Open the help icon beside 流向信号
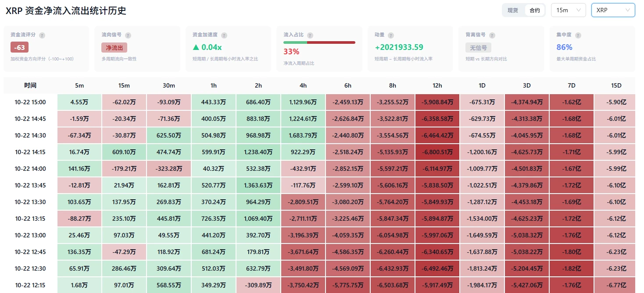644x293 pixels. click(128, 35)
